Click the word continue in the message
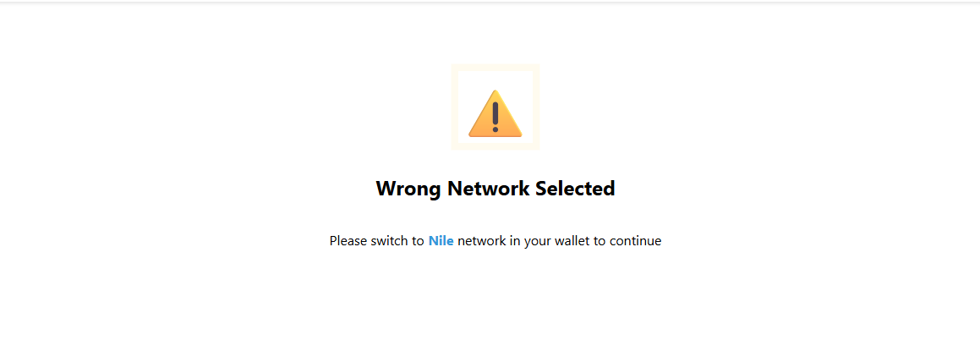 click(x=635, y=241)
